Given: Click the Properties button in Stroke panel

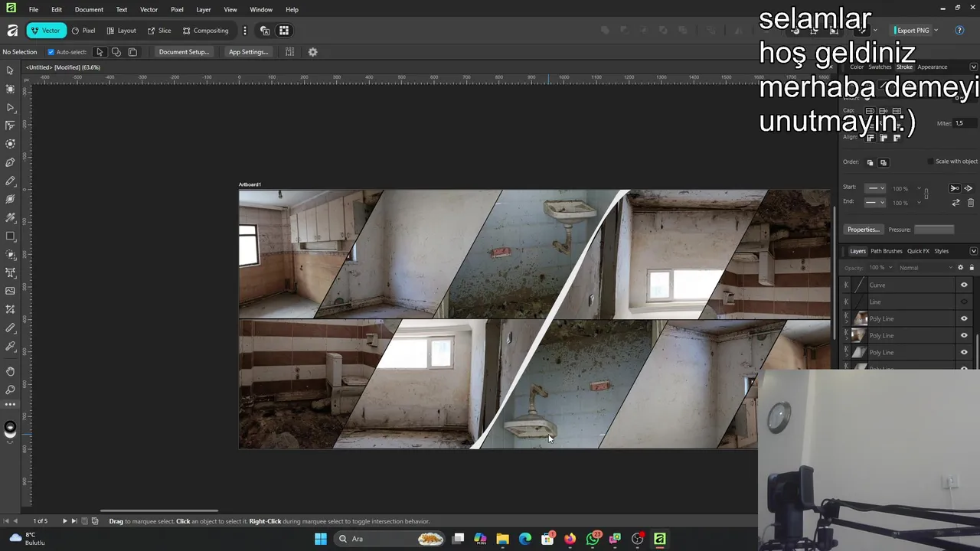Looking at the screenshot, I should [864, 230].
